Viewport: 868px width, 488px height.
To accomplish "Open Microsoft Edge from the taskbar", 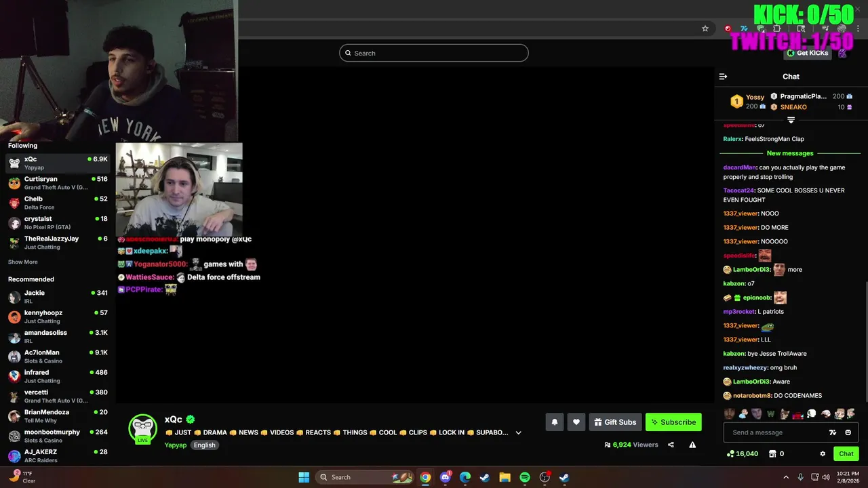I will [465, 477].
